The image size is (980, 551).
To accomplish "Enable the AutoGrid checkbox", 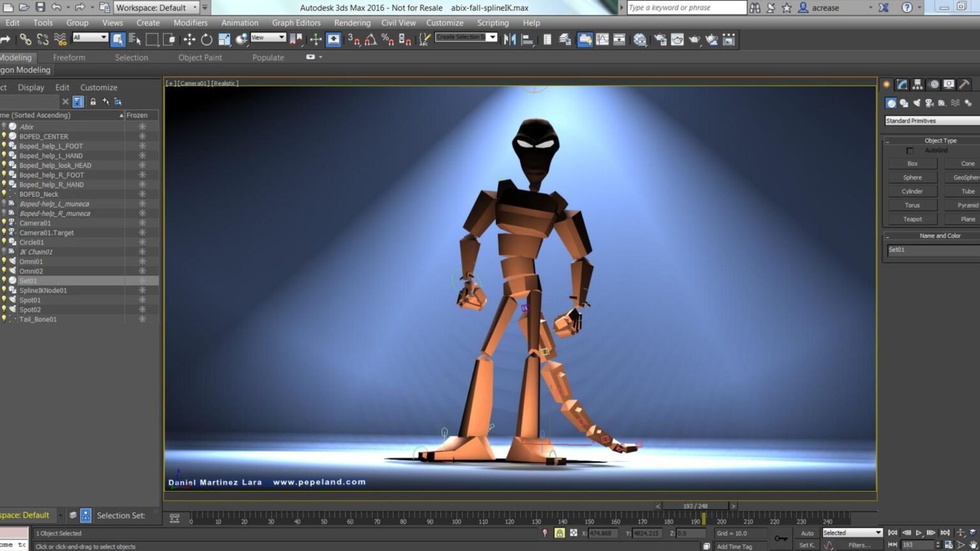I will [x=910, y=151].
